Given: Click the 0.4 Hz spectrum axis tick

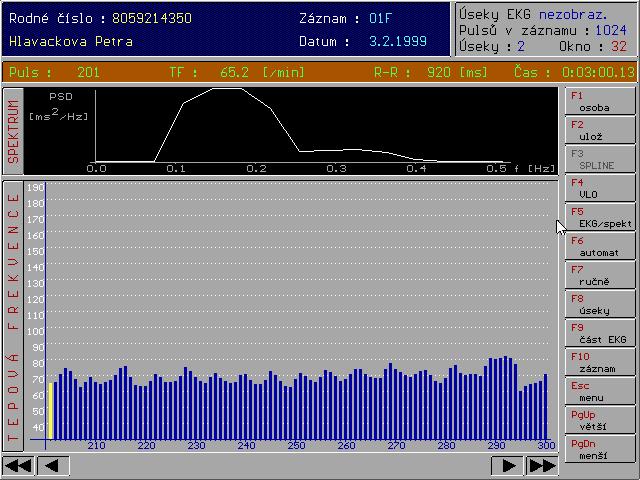Looking at the screenshot, I should point(417,169).
